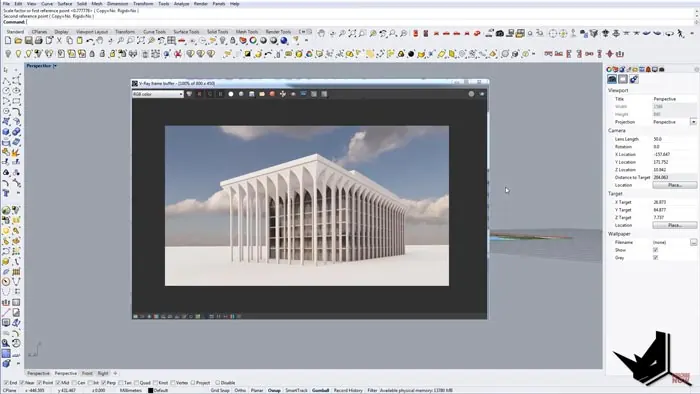Click the gray circle mono icon in frame buffer
This screenshot has height=394, width=700.
(241, 94)
